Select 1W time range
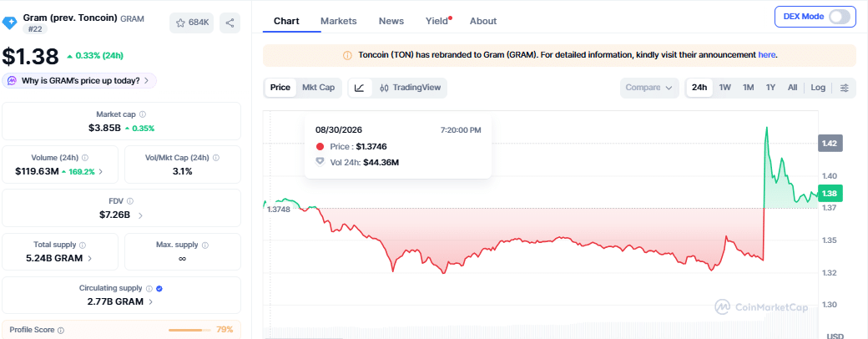This screenshot has height=339, width=868. point(725,88)
